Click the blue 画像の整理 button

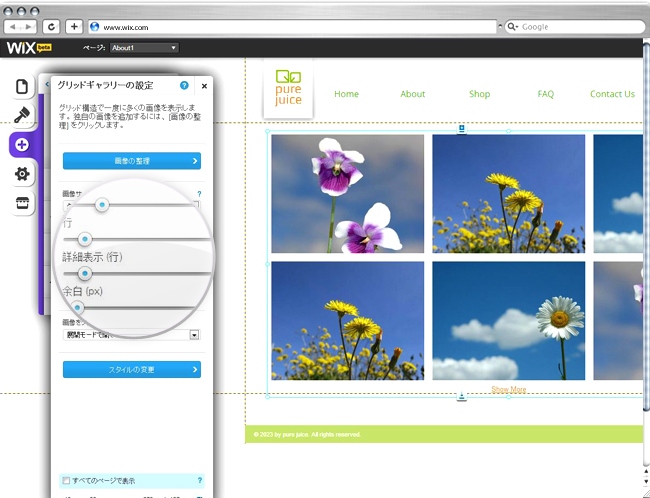(x=132, y=161)
